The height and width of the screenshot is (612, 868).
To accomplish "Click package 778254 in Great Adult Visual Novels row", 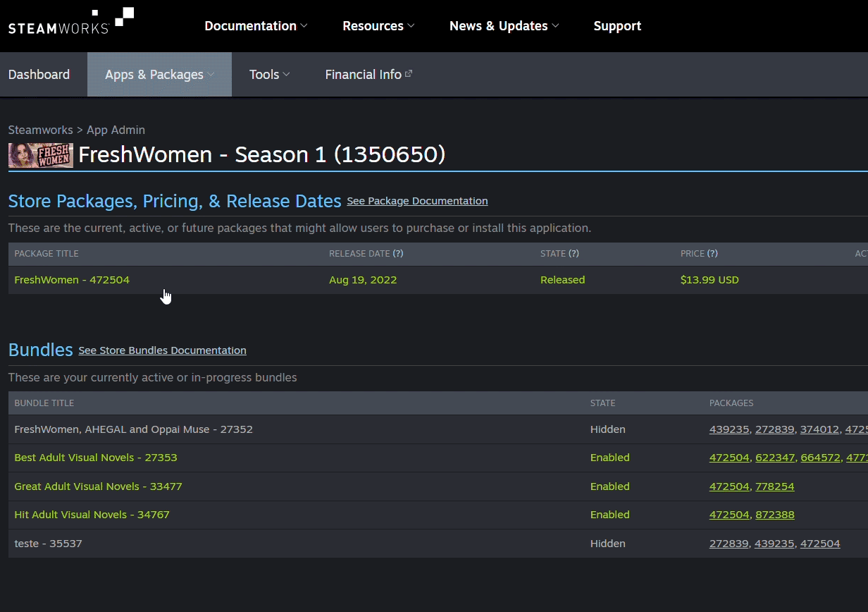I will click(x=775, y=486).
